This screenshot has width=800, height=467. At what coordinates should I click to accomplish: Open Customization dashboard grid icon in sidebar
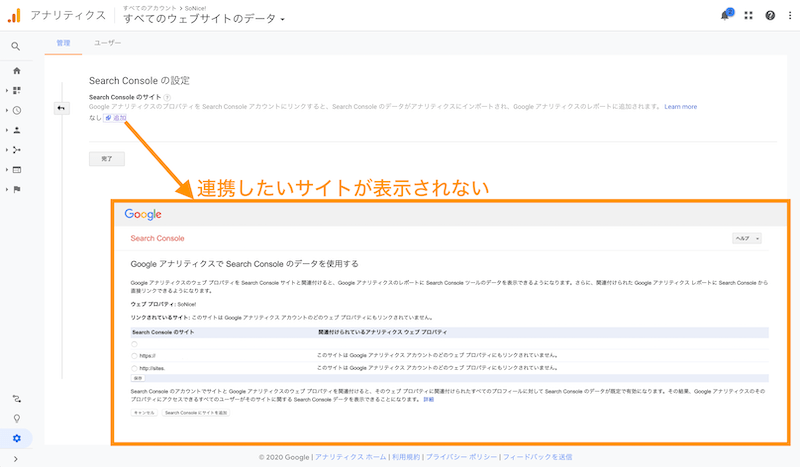tap(17, 90)
